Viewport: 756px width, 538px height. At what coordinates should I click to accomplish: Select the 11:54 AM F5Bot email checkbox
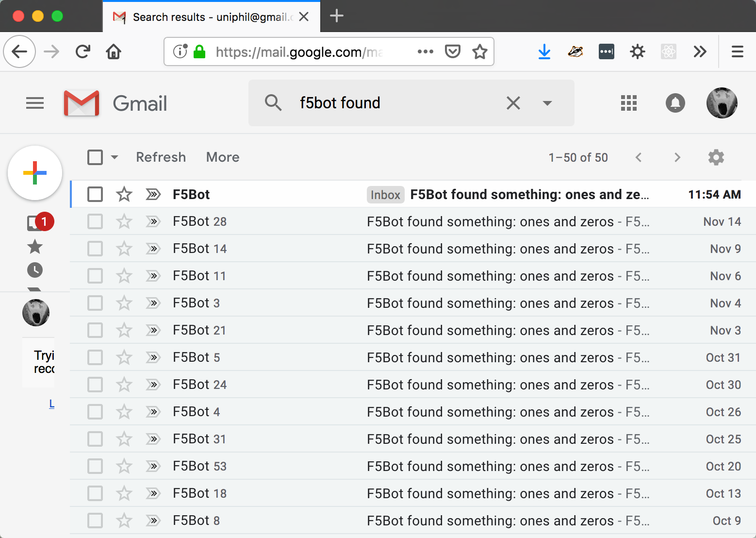[95, 194]
